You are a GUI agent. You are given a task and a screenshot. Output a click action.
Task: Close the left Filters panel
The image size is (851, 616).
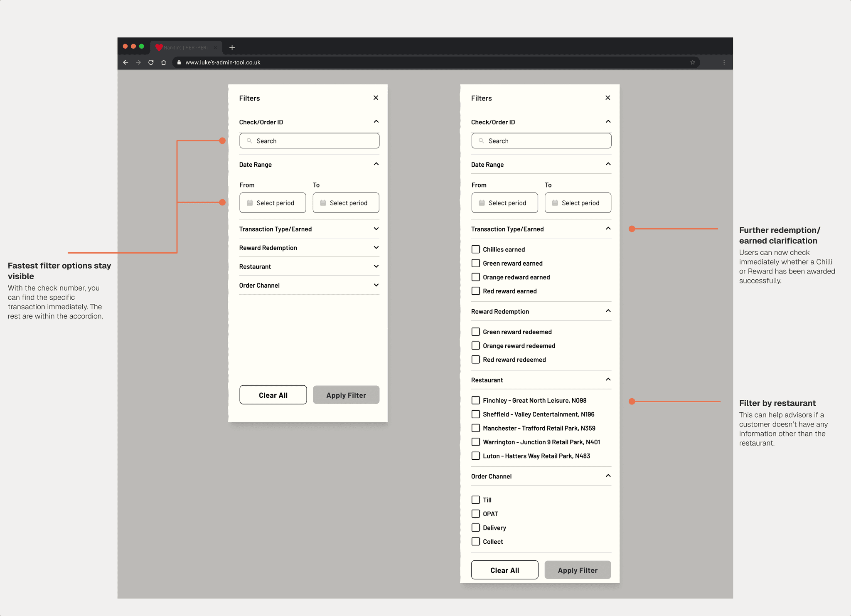click(376, 98)
